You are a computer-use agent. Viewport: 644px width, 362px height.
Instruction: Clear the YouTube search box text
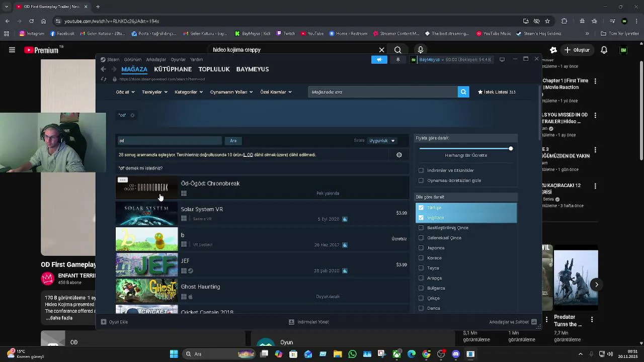click(381, 50)
